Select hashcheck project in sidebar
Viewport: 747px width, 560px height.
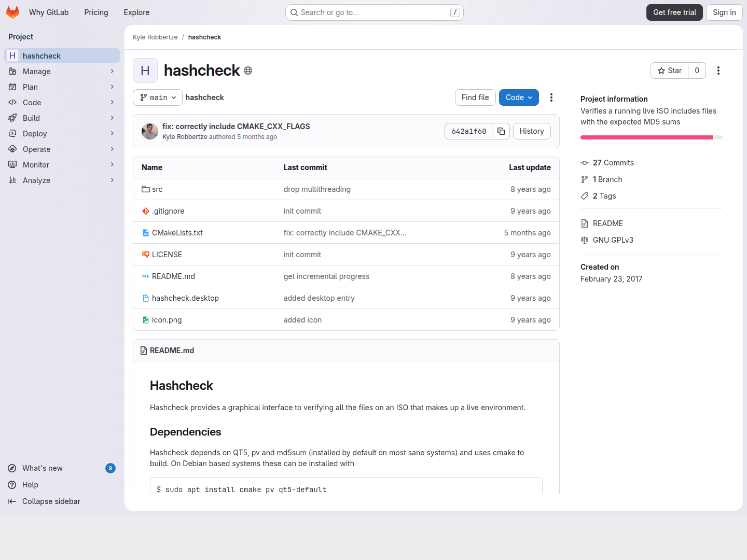[x=62, y=56]
